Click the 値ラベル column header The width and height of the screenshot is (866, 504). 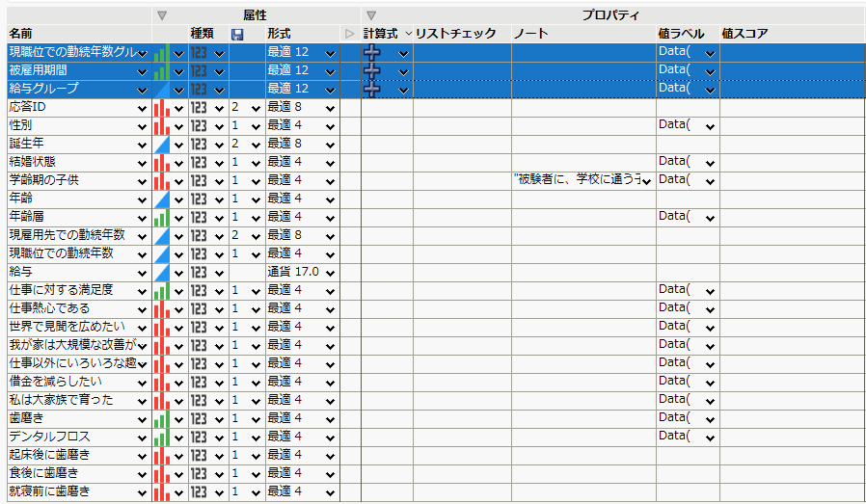pos(682,34)
